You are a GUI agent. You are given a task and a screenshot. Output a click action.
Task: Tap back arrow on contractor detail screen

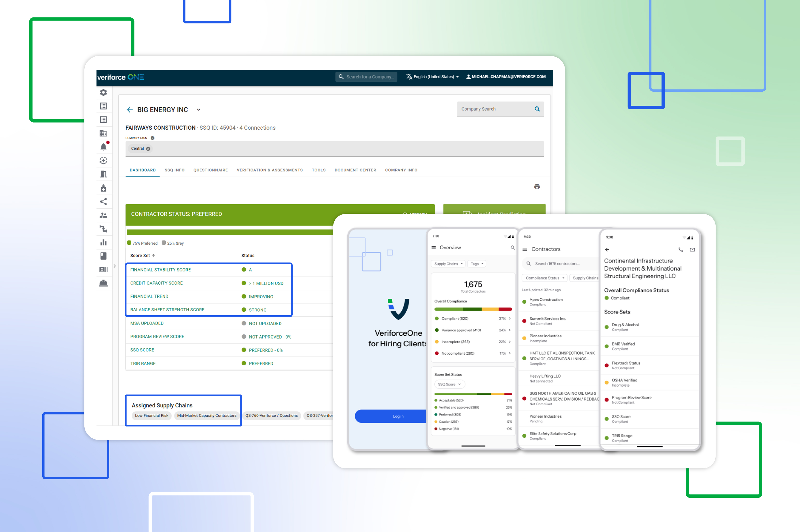click(607, 249)
